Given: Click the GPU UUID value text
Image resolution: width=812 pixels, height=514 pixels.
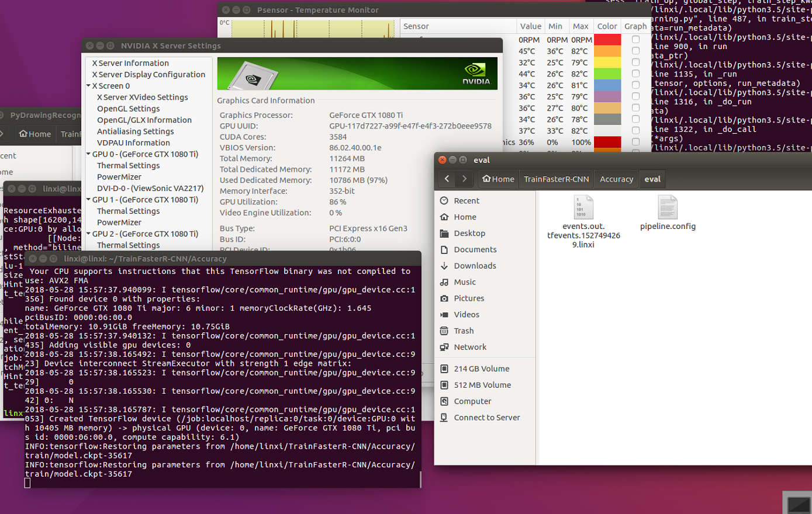Looking at the screenshot, I should 410,126.
